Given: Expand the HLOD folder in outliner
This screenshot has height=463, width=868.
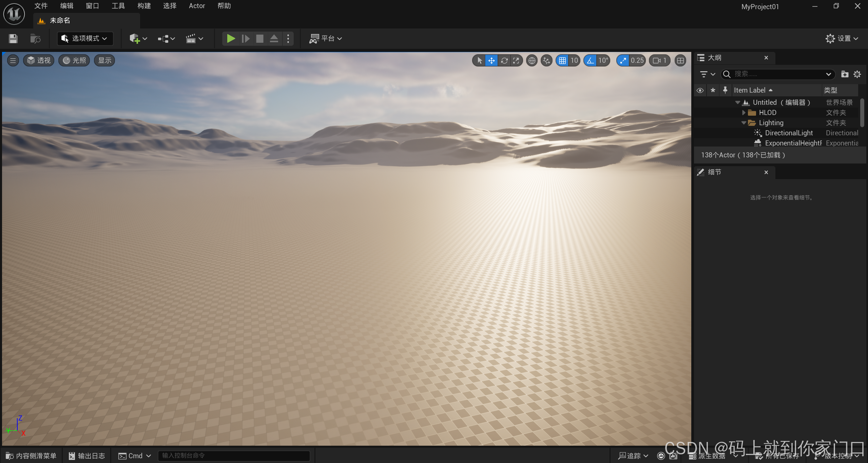Looking at the screenshot, I should click(744, 113).
